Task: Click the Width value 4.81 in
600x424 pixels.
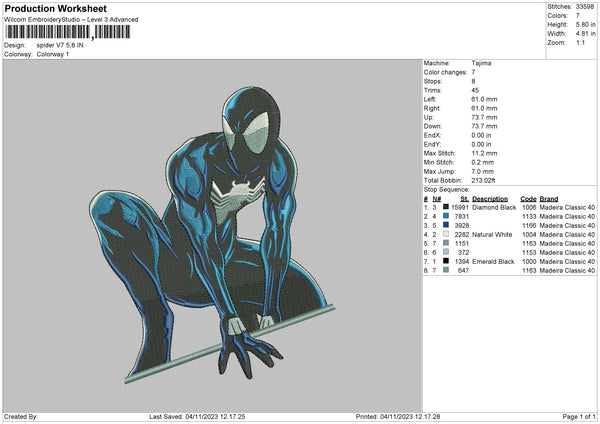Action: tap(585, 34)
